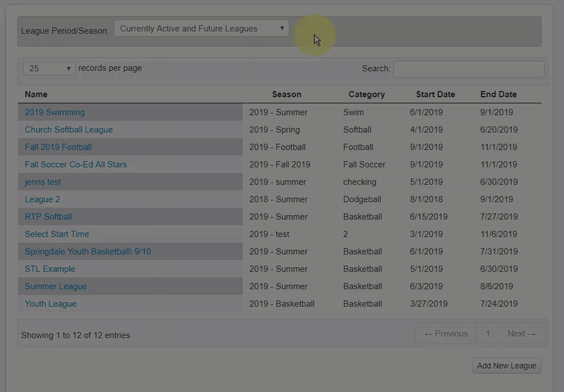Click the '2019 - Basketball' season cell

(281, 304)
